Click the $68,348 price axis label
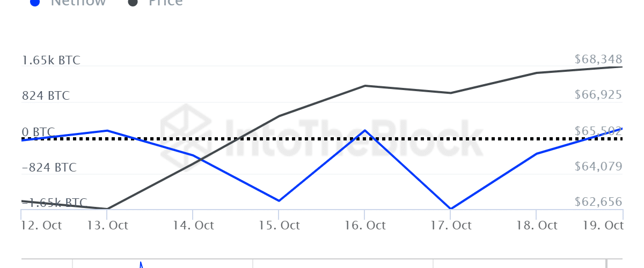The height and width of the screenshot is (268, 644). pyautogui.click(x=598, y=59)
